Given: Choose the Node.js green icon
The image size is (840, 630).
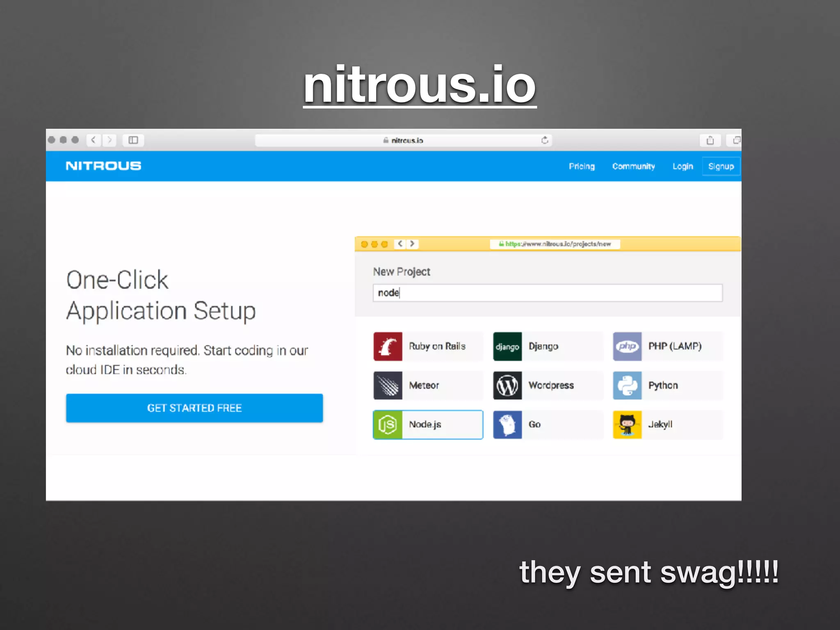Looking at the screenshot, I should tap(388, 425).
